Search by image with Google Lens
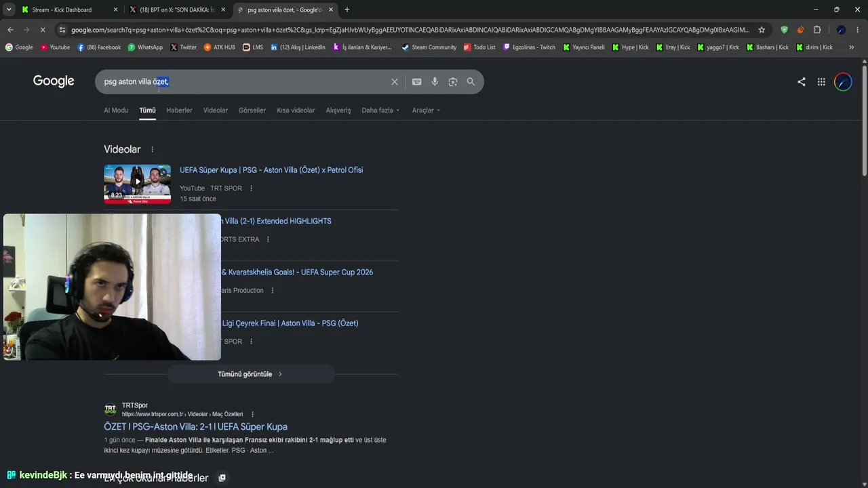The height and width of the screenshot is (488, 868). (x=452, y=82)
